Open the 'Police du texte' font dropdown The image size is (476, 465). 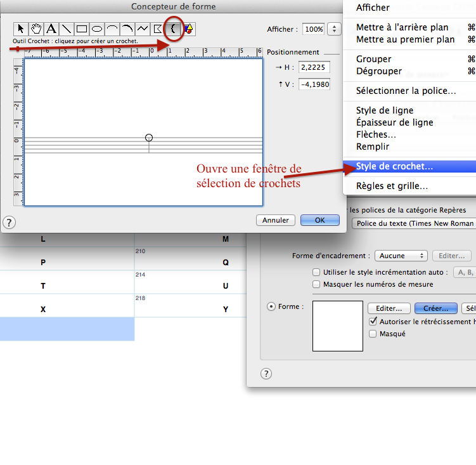[413, 223]
